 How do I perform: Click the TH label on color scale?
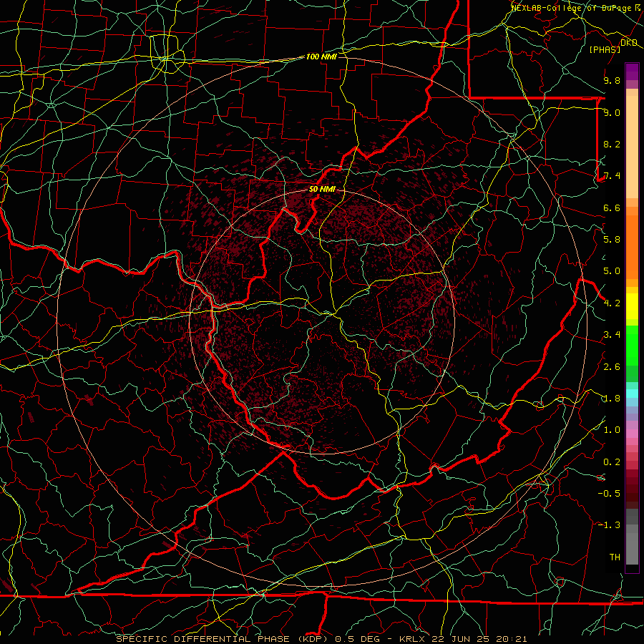615,557
